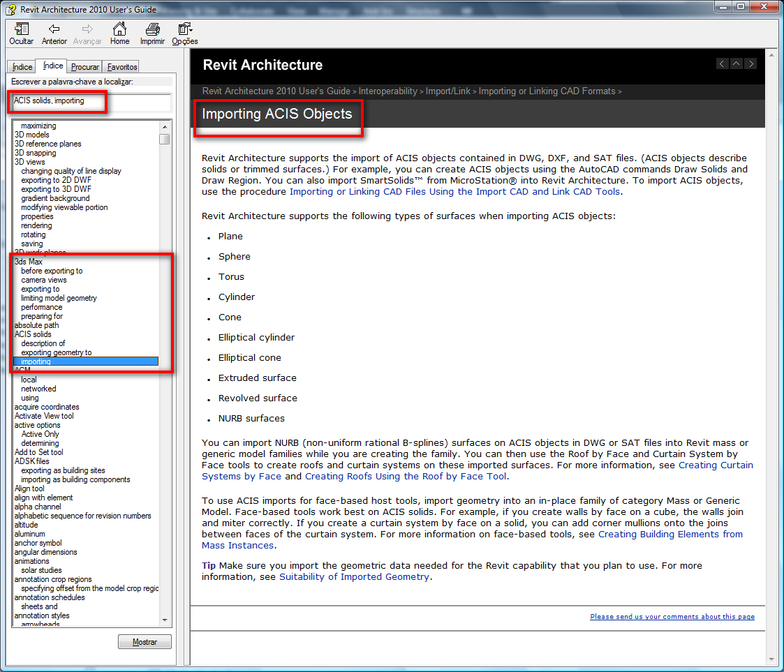Viewport: 784px width, 672px height.
Task: Select 'acquire coordinates' index entry
Action: (47, 407)
